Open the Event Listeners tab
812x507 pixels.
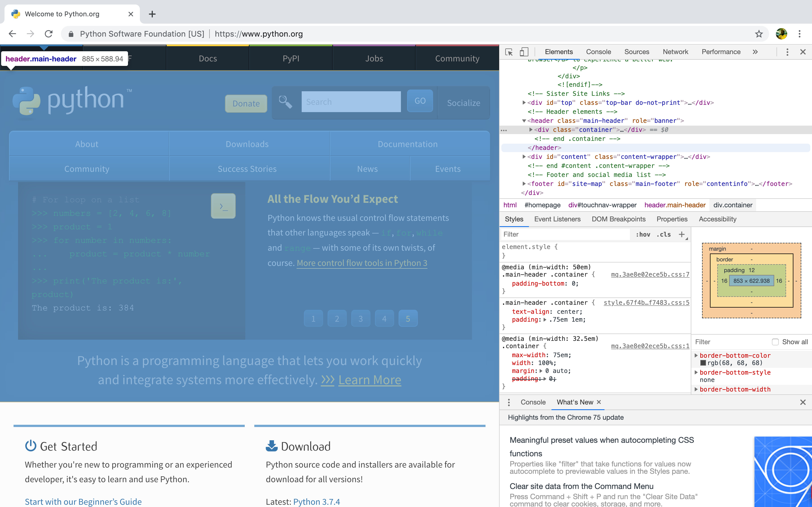pyautogui.click(x=557, y=219)
